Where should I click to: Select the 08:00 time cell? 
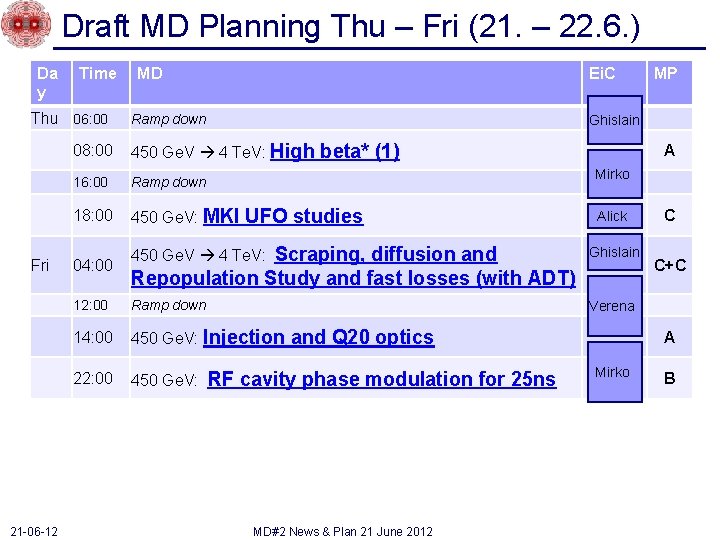(93, 150)
